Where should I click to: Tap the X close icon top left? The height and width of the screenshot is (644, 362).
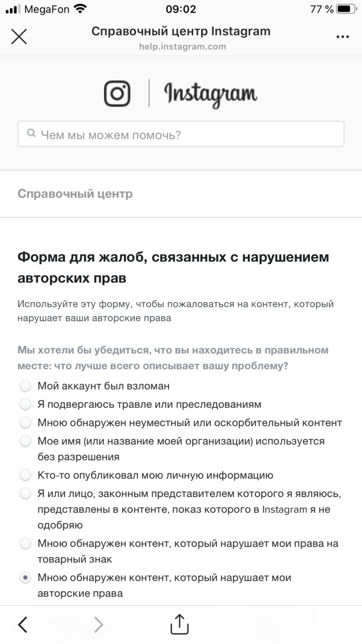[19, 36]
